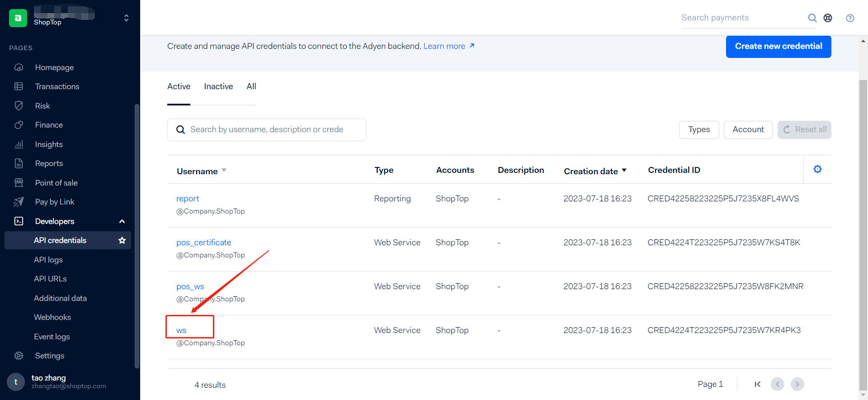868x400 pixels.
Task: Open Settings in sidebar
Action: tap(50, 356)
